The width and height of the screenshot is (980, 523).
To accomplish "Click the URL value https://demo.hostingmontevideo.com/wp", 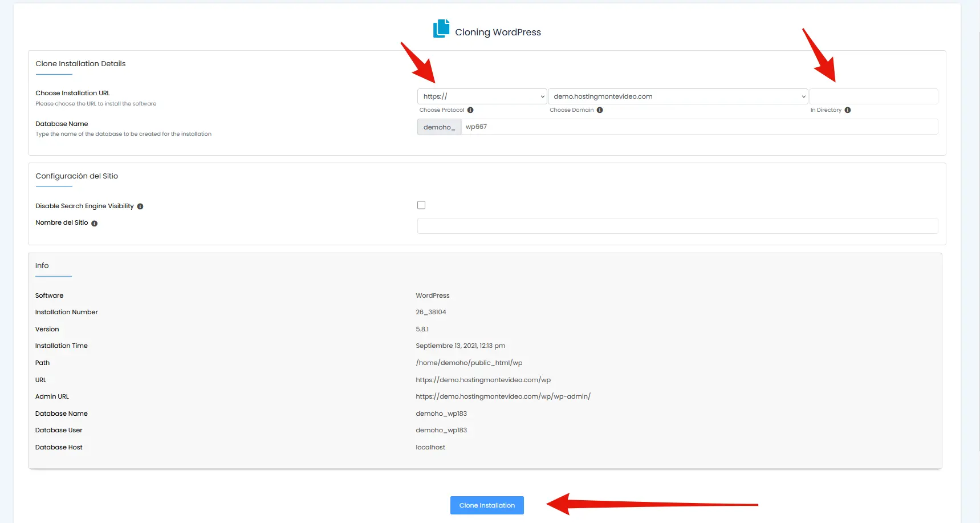I will pyautogui.click(x=483, y=380).
